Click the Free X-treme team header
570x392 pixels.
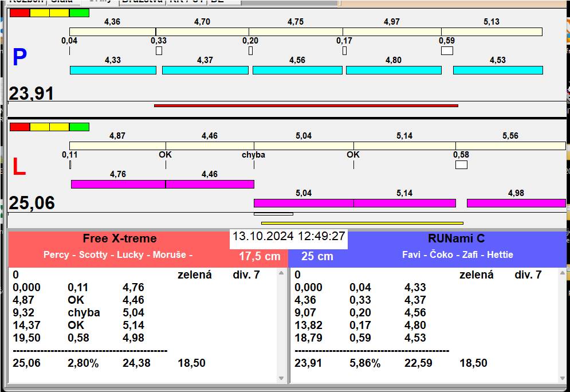click(x=120, y=238)
